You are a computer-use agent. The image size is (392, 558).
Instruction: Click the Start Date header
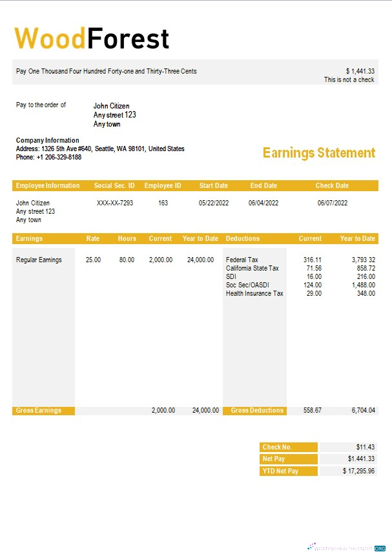213,185
